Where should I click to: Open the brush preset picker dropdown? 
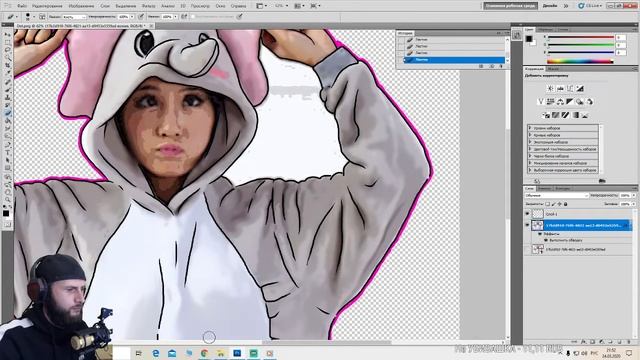(x=34, y=17)
